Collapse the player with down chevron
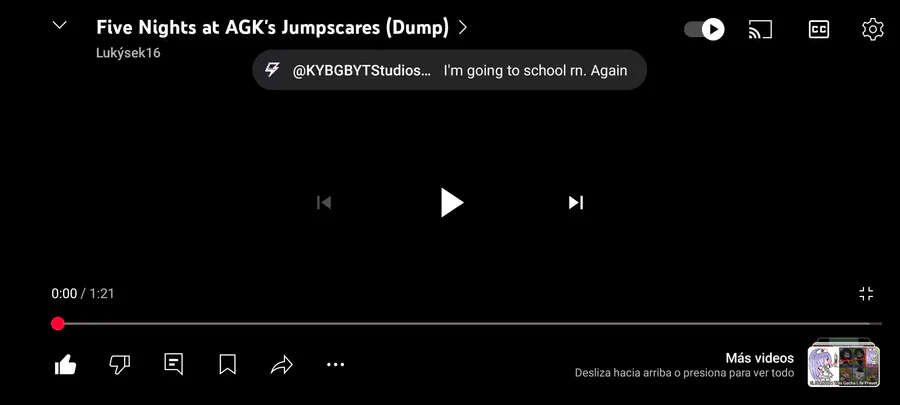The image size is (900, 405). (60, 25)
